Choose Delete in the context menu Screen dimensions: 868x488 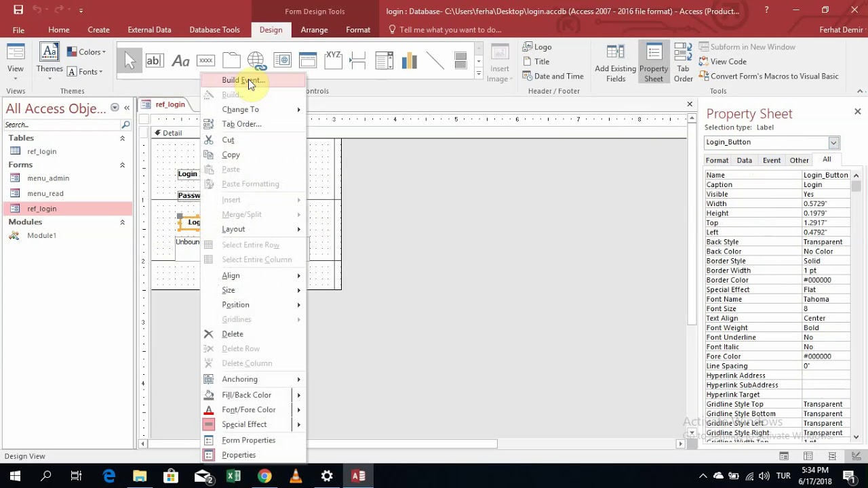254,334
